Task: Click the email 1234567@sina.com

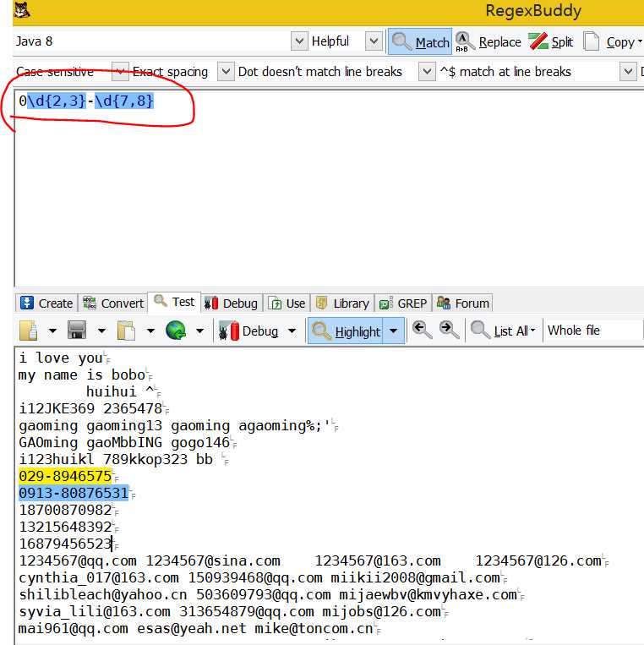Action: (213, 561)
